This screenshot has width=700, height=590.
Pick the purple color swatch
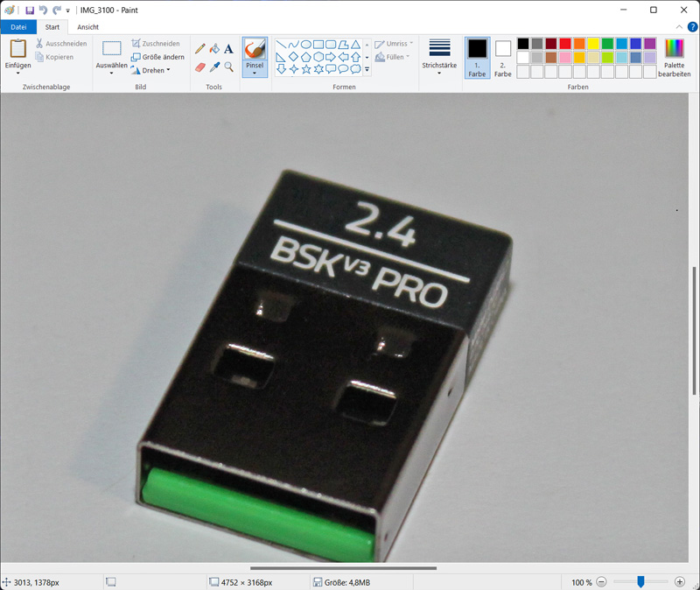click(650, 43)
